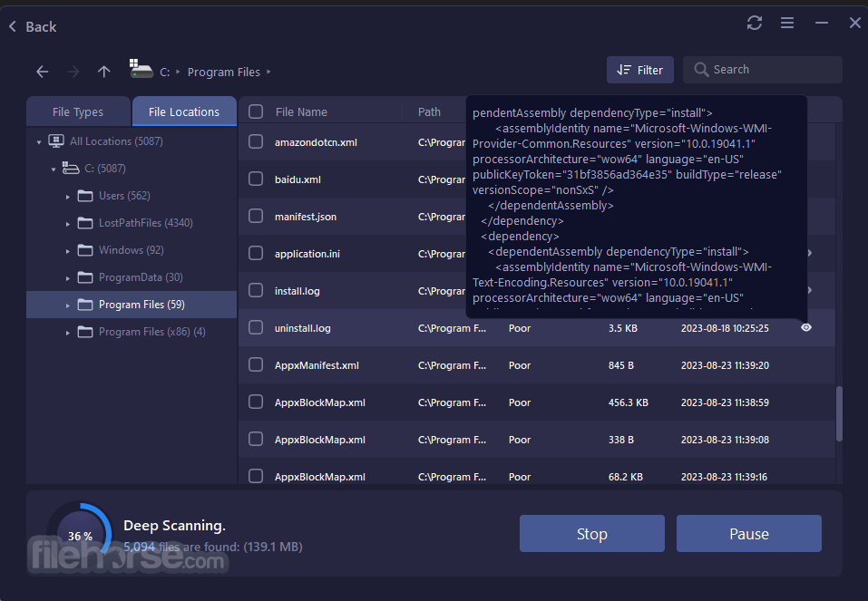Click the uninstall.log file name
Image resolution: width=868 pixels, height=601 pixels.
[303, 328]
